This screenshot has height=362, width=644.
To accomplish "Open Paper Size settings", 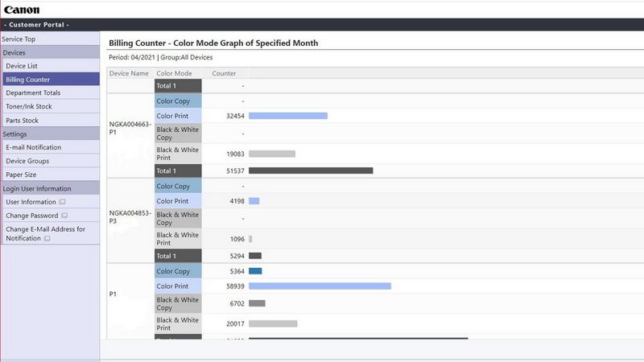I will (21, 175).
